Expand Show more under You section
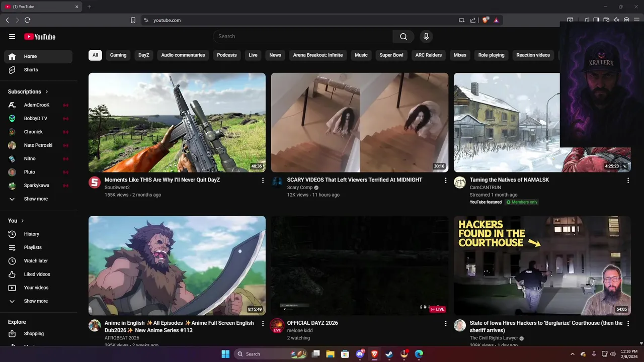Image resolution: width=644 pixels, height=362 pixels. click(x=38, y=301)
